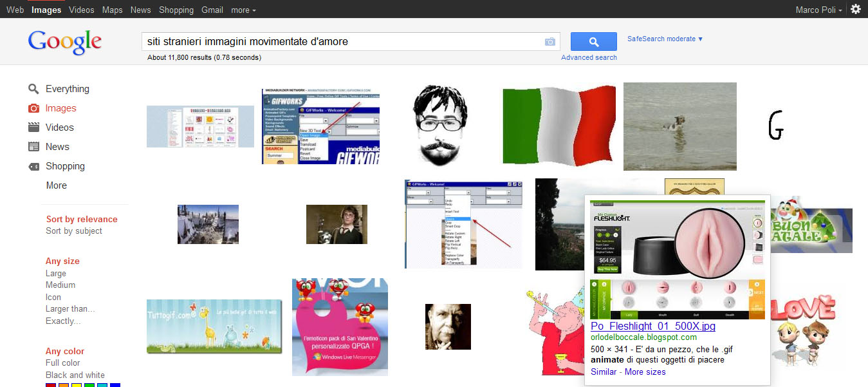Image resolution: width=868 pixels, height=387 pixels.
Task: Select Shopping in the left sidebar
Action: pyautogui.click(x=65, y=166)
